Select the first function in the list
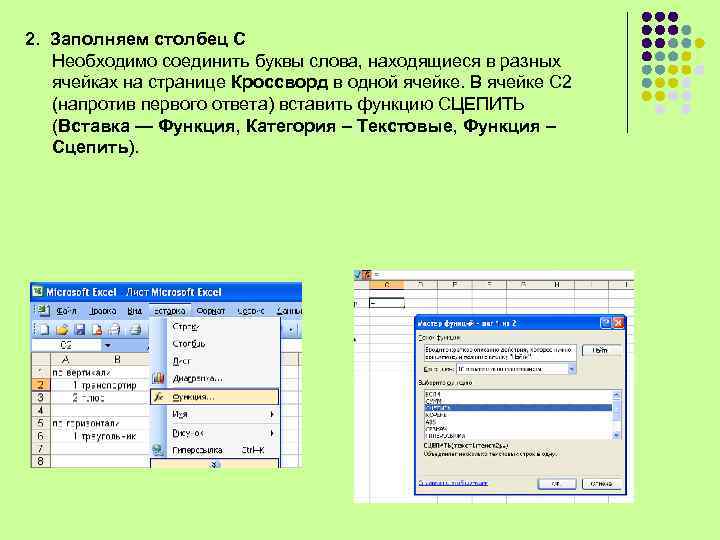The image size is (720, 540). click(x=518, y=394)
